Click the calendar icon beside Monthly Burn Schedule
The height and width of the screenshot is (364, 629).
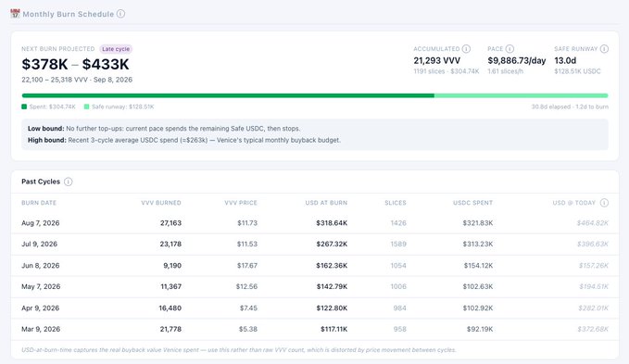coord(15,14)
